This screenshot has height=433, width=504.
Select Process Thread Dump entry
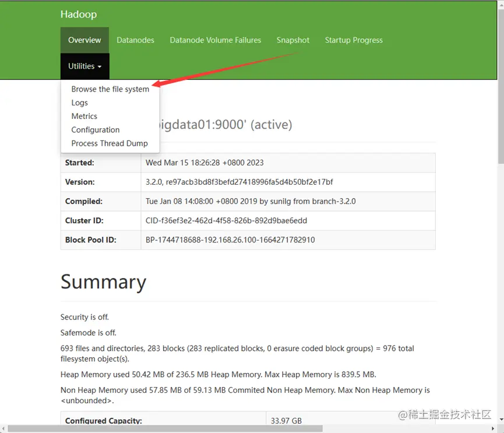pos(110,143)
